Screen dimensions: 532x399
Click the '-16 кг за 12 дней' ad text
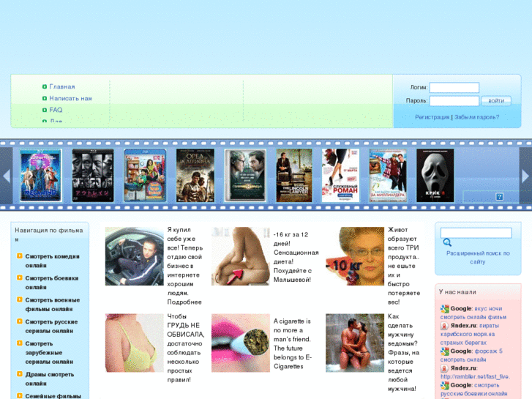click(296, 257)
